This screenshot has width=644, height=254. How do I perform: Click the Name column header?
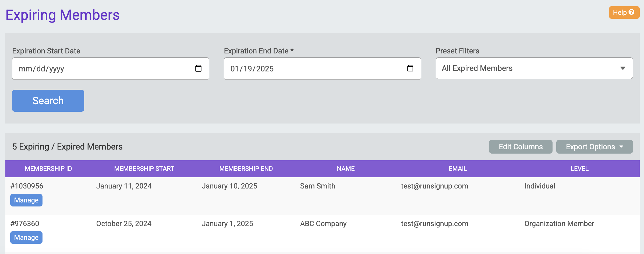click(x=346, y=169)
